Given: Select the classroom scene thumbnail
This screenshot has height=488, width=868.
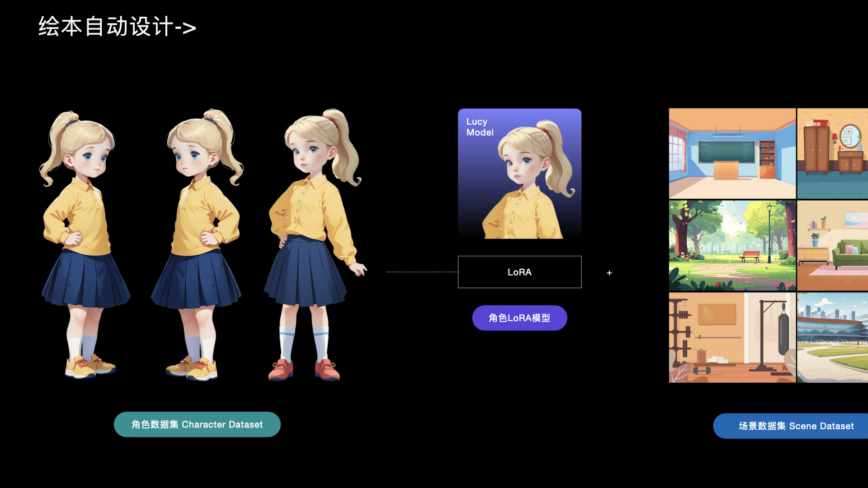Looking at the screenshot, I should point(732,153).
